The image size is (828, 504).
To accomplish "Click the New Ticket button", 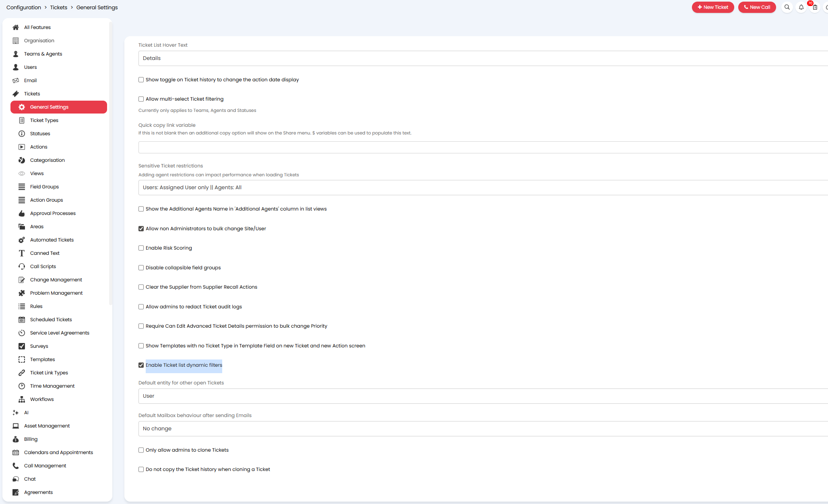I will point(712,7).
